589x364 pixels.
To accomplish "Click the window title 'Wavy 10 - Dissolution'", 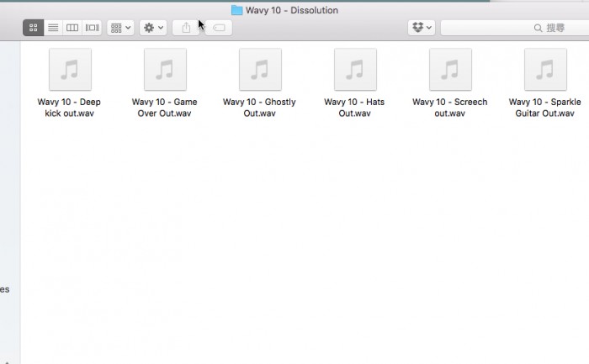I will click(x=292, y=10).
